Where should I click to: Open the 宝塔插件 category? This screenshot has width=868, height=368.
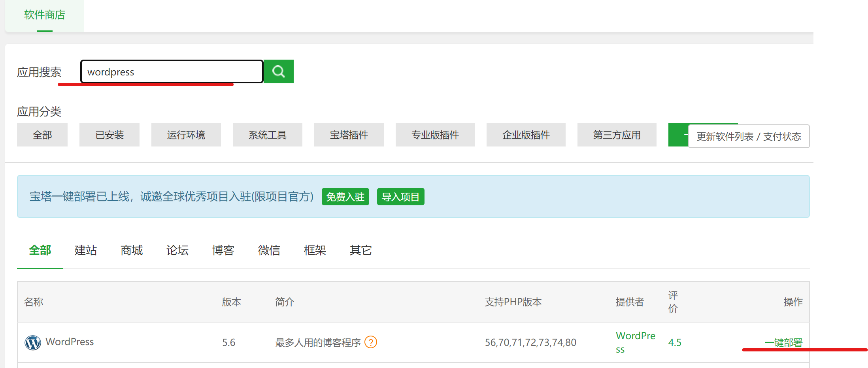[349, 135]
